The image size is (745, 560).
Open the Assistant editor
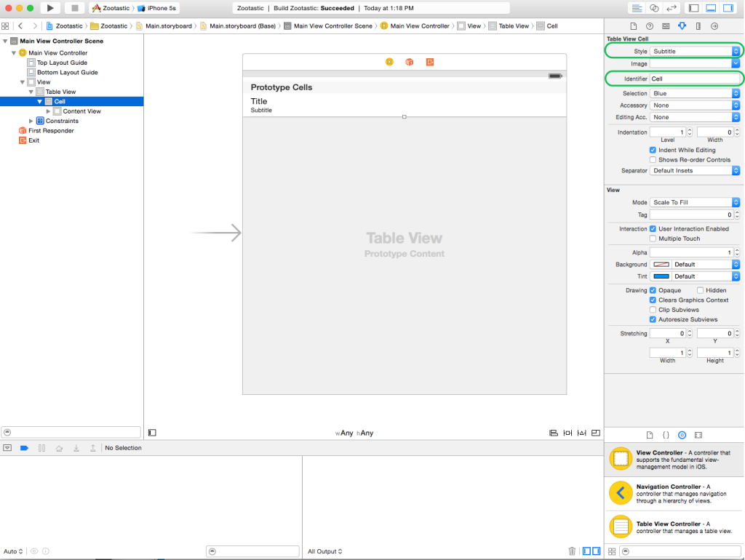[x=653, y=8]
